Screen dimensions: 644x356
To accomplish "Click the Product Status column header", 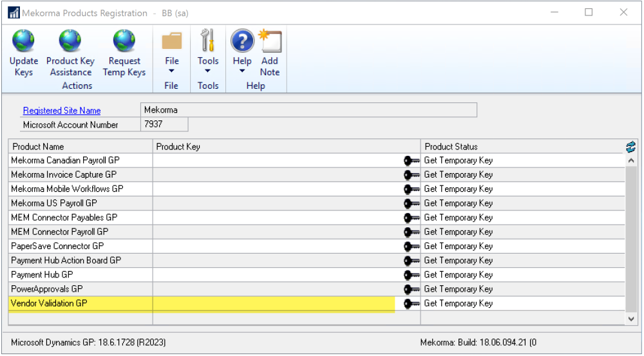I will [522, 147].
